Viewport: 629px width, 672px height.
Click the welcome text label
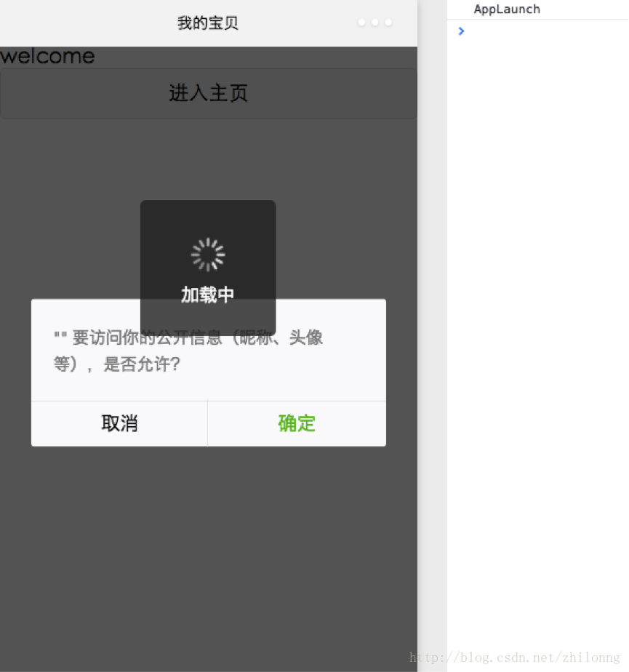(47, 56)
